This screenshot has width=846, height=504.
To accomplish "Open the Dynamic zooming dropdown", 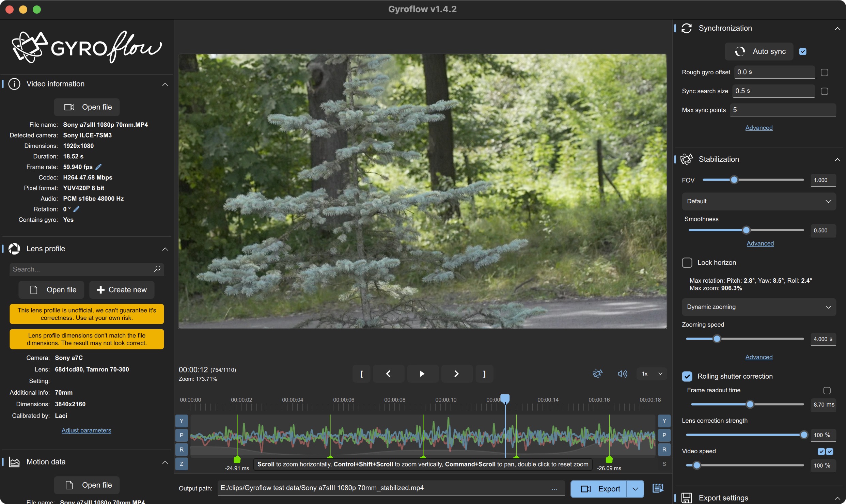I will click(x=759, y=307).
